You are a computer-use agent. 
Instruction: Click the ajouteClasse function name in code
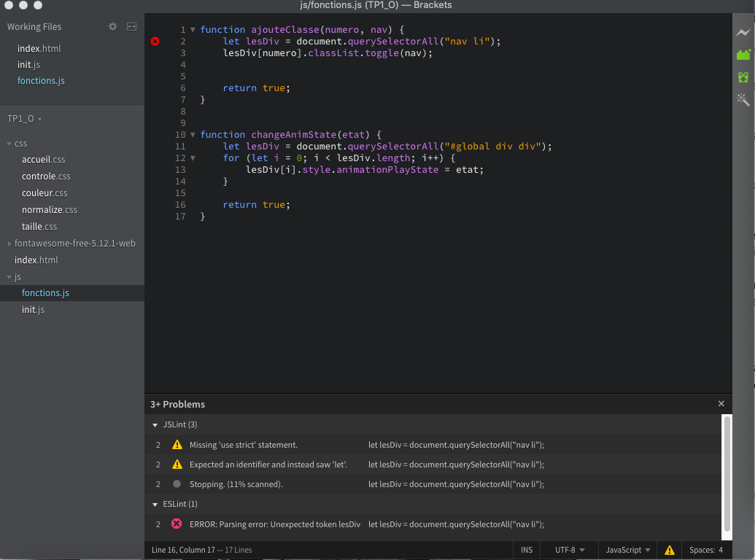pyautogui.click(x=285, y=30)
